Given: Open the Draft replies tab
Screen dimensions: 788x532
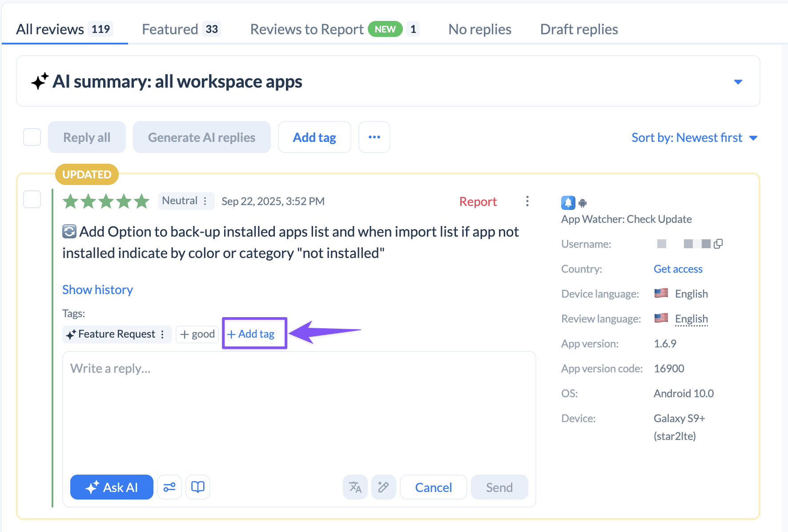Looking at the screenshot, I should pos(579,29).
